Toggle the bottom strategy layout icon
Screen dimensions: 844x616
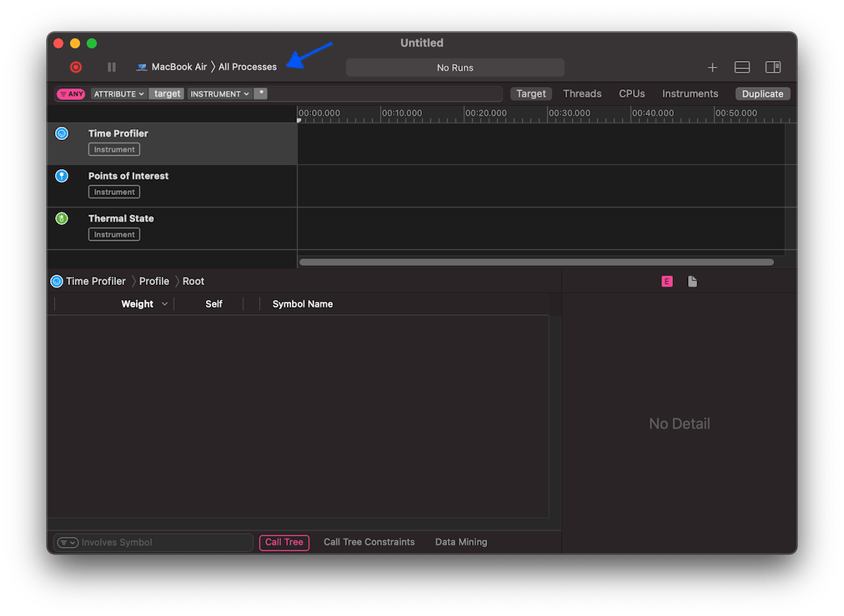point(741,67)
